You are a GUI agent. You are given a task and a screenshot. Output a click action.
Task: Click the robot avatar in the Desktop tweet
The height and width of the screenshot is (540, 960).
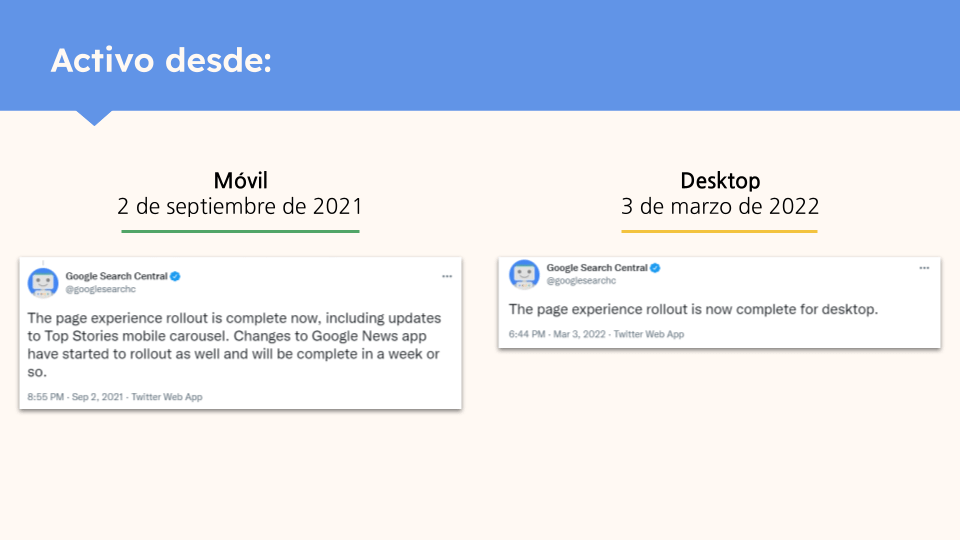pos(524,275)
